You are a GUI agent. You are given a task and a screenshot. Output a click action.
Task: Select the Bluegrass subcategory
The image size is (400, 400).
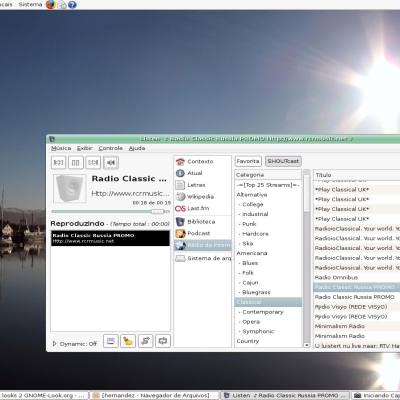(268, 292)
